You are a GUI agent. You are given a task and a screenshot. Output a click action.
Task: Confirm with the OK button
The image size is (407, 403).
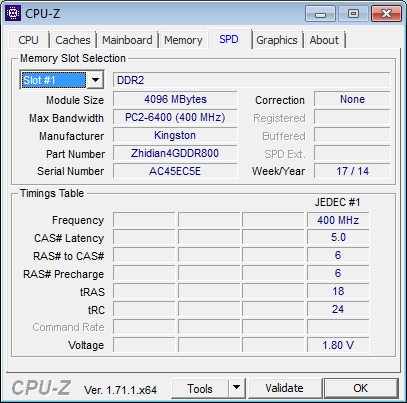[361, 388]
